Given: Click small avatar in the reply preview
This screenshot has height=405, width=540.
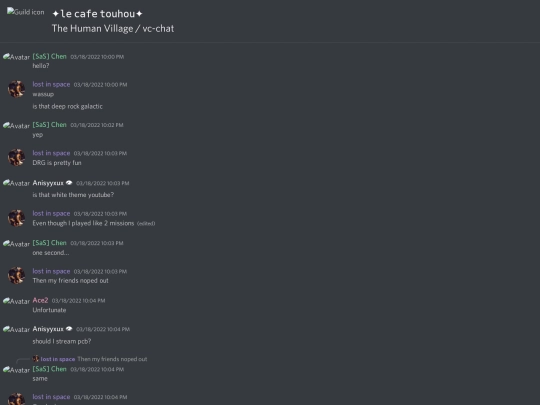Looking at the screenshot, I should pos(35,359).
